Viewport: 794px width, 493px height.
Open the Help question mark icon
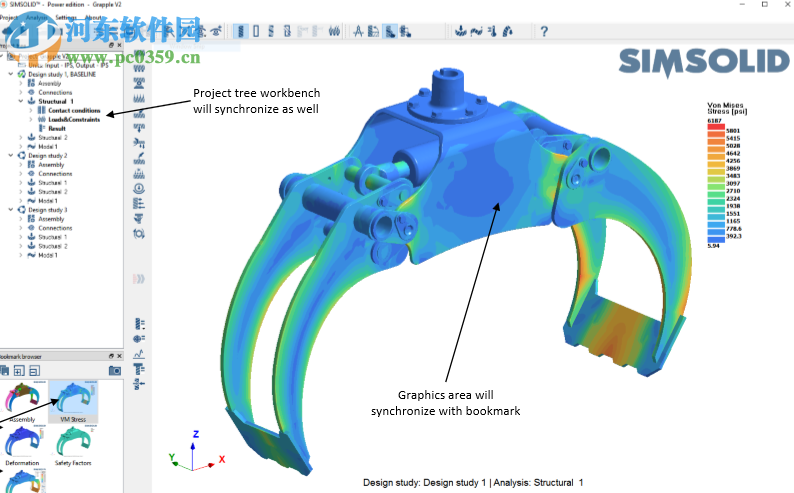(x=544, y=31)
